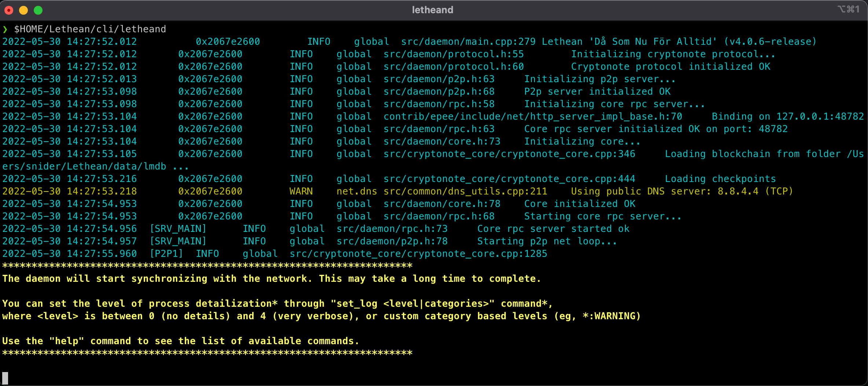Click the red close window button
The image size is (868, 386).
[9, 10]
